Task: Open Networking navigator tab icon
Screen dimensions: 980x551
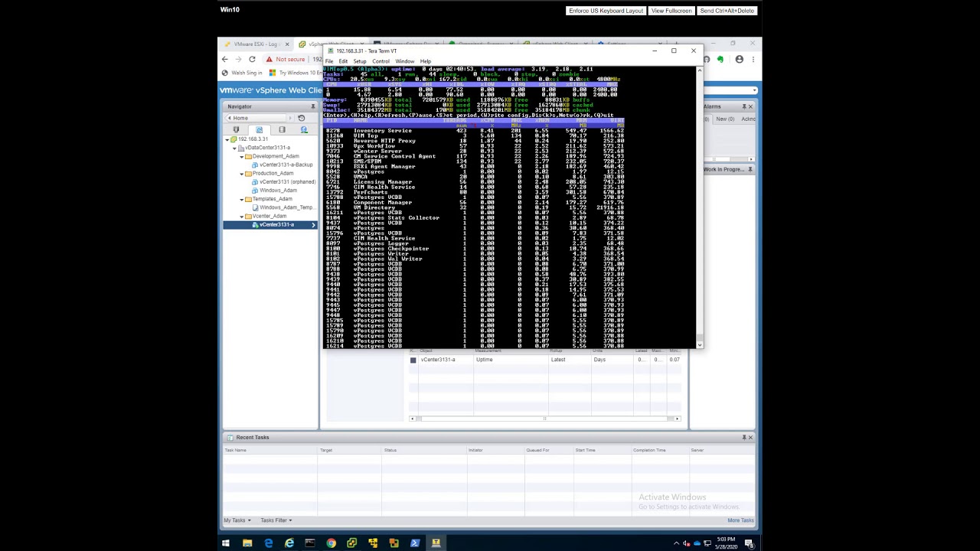Action: point(304,130)
